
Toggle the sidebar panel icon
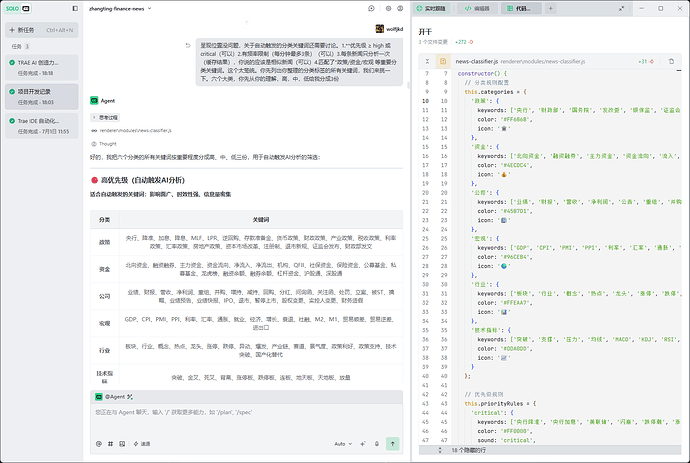click(x=75, y=8)
